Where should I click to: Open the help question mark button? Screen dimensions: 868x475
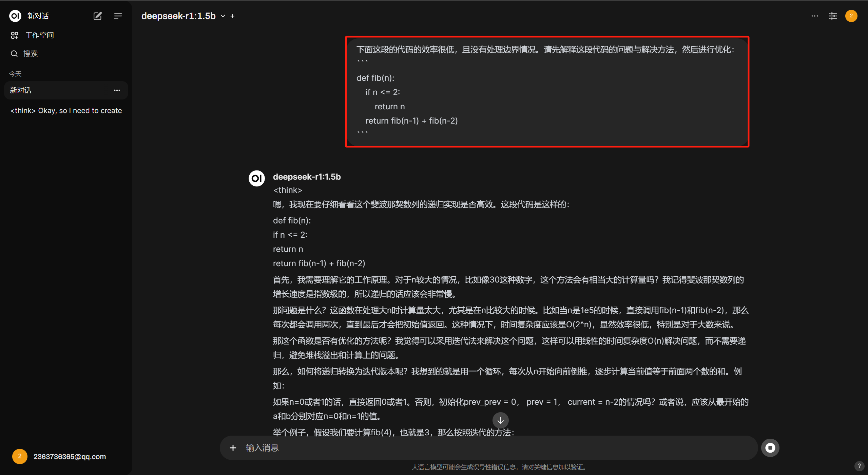tap(859, 466)
